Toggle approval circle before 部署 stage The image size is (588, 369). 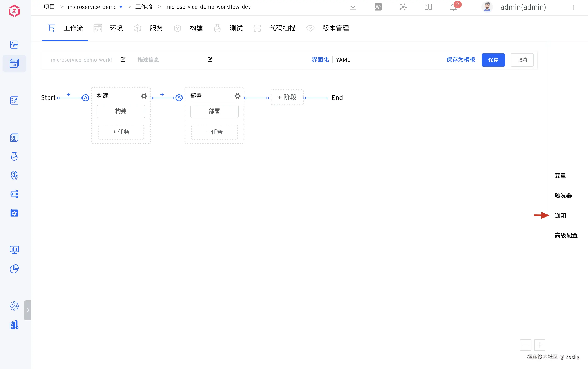[179, 98]
